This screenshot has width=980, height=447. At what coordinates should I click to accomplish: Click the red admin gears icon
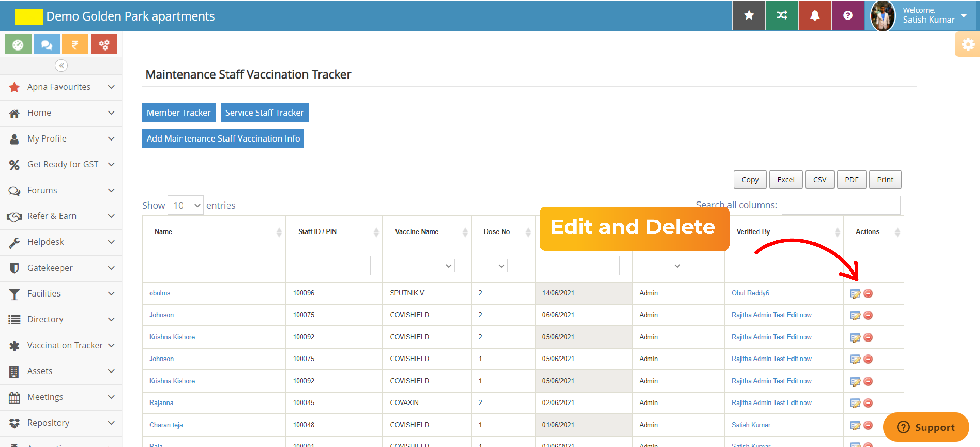104,44
